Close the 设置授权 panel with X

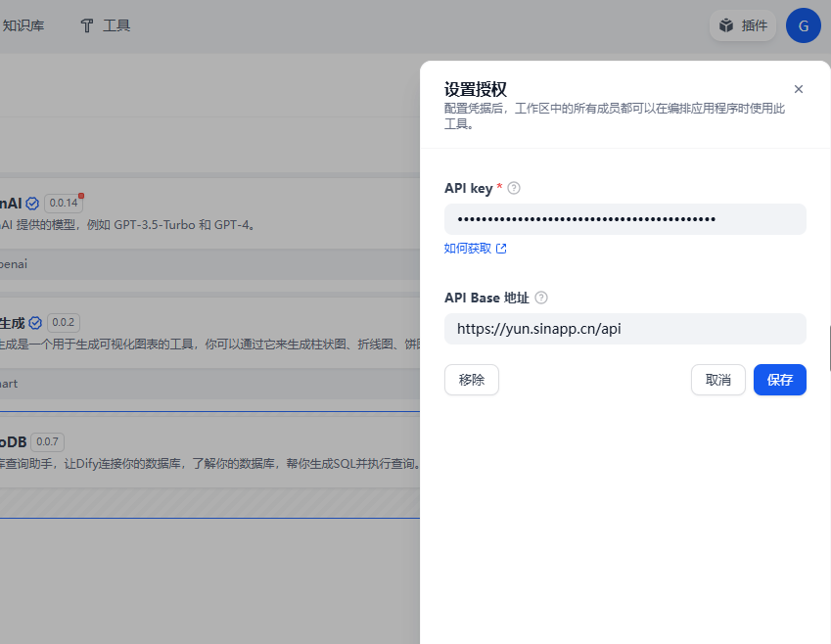tap(798, 89)
